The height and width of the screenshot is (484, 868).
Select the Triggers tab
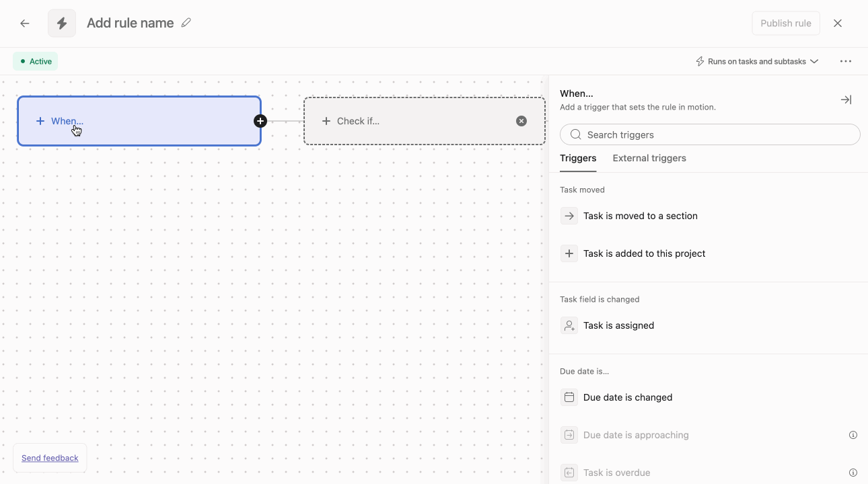pos(578,158)
